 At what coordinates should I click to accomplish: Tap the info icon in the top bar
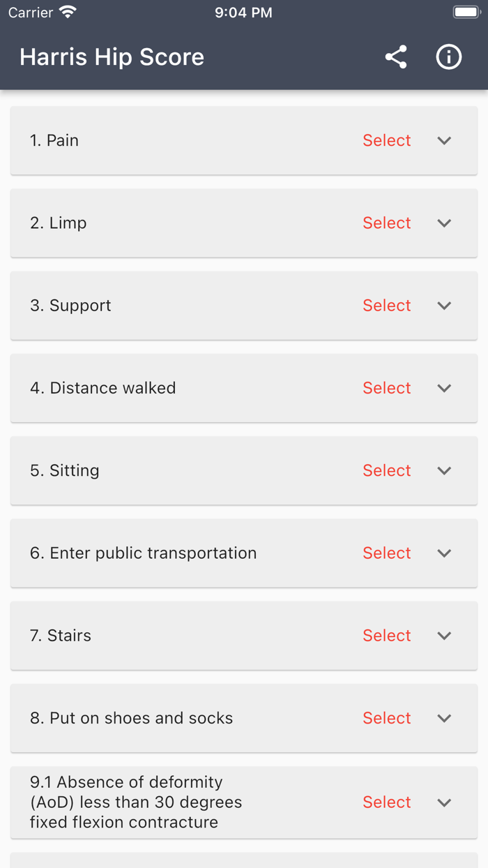click(449, 57)
